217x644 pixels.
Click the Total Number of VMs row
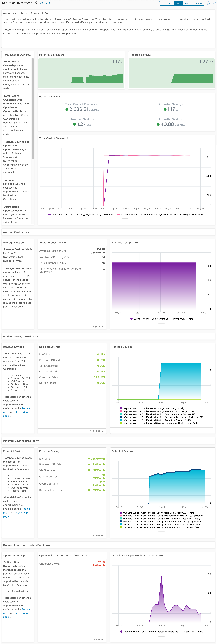72,263
